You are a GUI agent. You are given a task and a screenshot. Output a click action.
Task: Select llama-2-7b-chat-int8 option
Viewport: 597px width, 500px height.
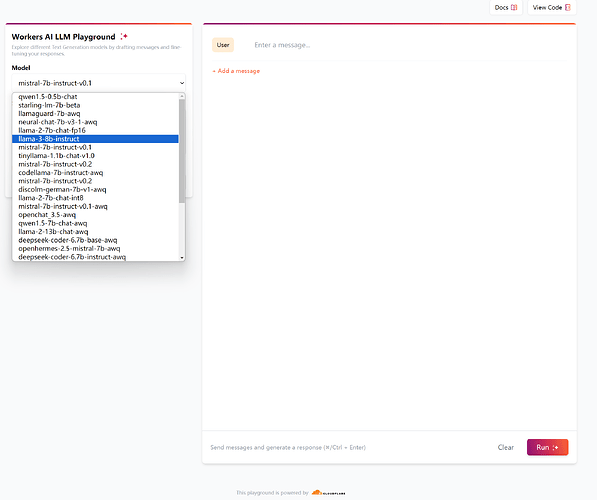coord(95,198)
